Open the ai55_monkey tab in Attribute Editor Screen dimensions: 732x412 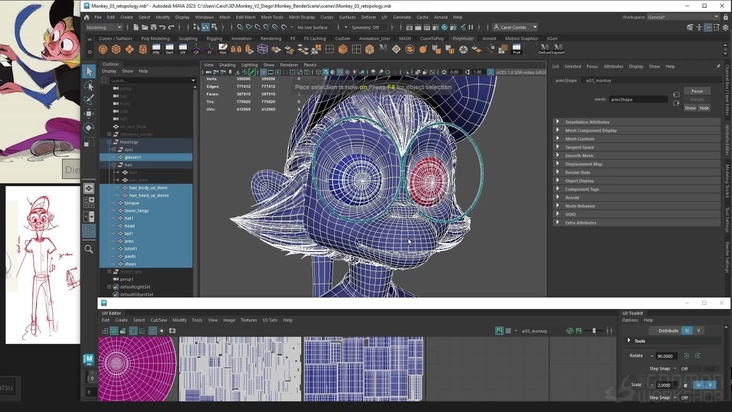[x=598, y=80]
